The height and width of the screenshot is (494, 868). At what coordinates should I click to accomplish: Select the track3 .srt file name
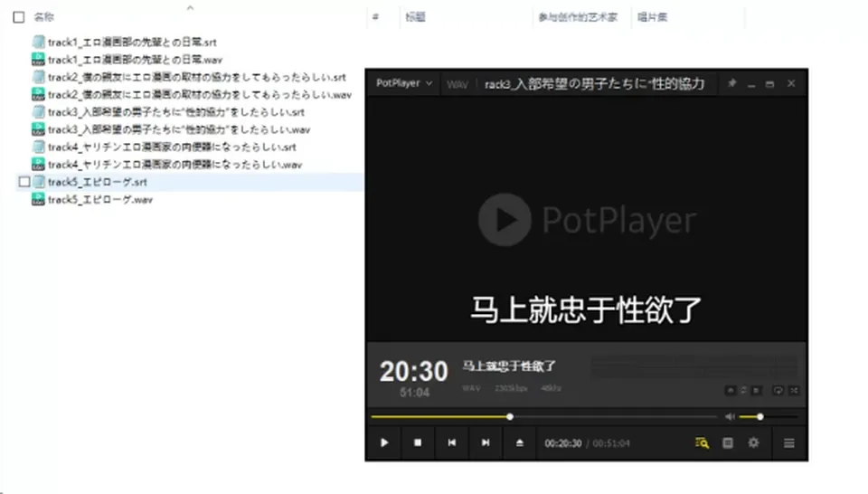[x=176, y=112]
